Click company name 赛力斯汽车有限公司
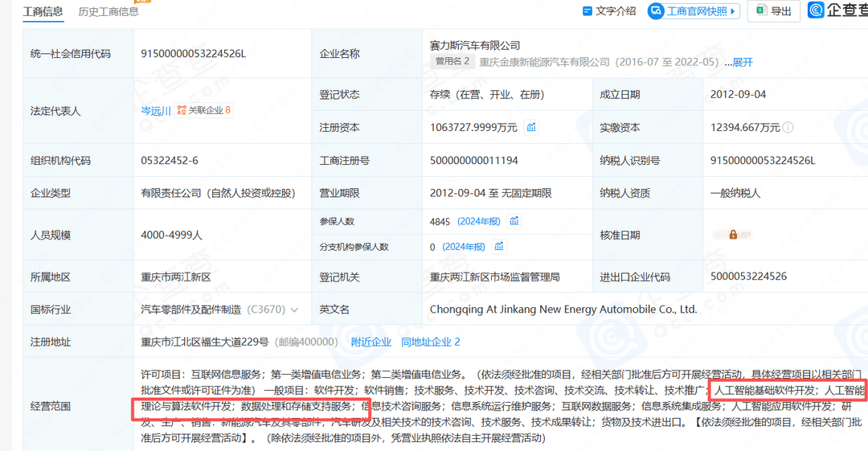The width and height of the screenshot is (868, 451). (475, 46)
